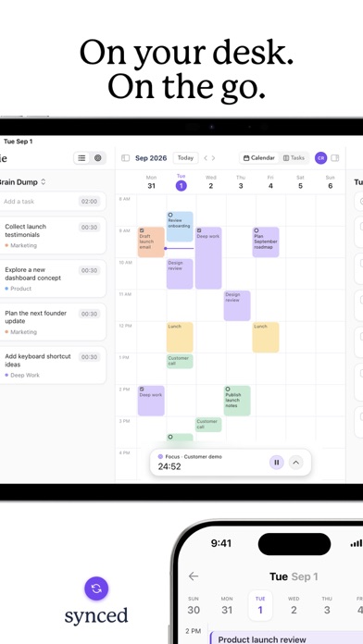Click the purple sync icon above synced
This screenshot has height=644, width=363.
click(x=96, y=588)
